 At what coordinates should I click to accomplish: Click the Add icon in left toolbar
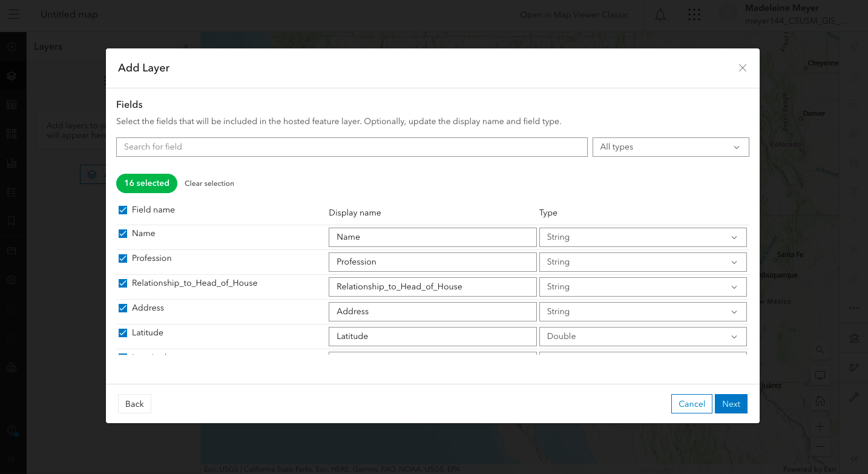[x=12, y=47]
